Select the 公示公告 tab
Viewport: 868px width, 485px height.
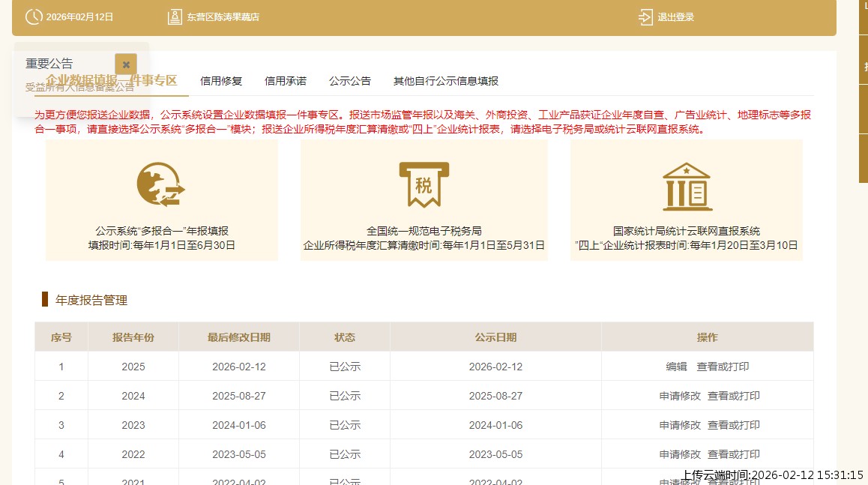click(350, 81)
